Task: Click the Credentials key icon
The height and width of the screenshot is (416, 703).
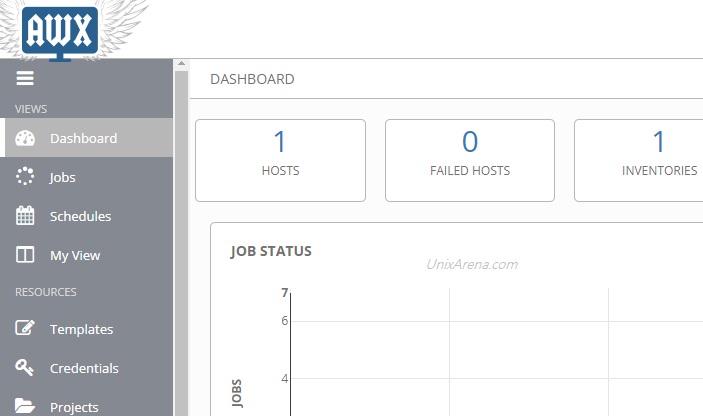Action: (26, 368)
